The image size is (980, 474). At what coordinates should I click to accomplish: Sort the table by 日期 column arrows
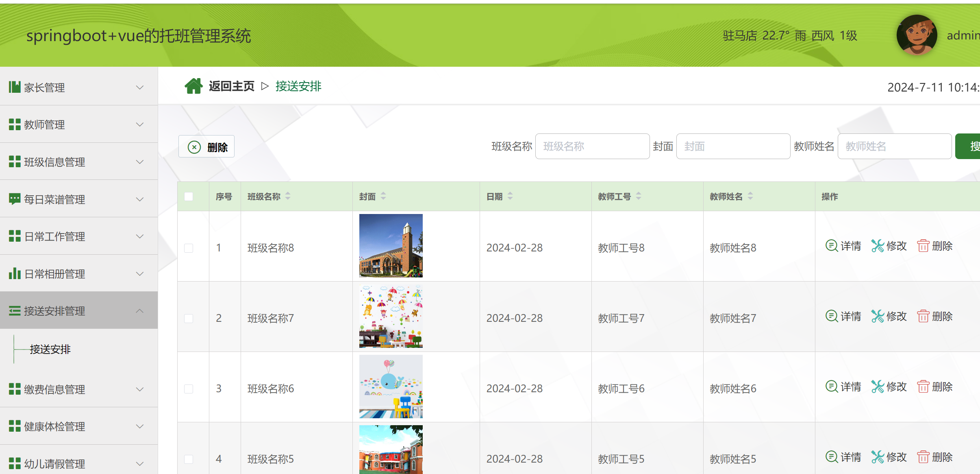510,196
